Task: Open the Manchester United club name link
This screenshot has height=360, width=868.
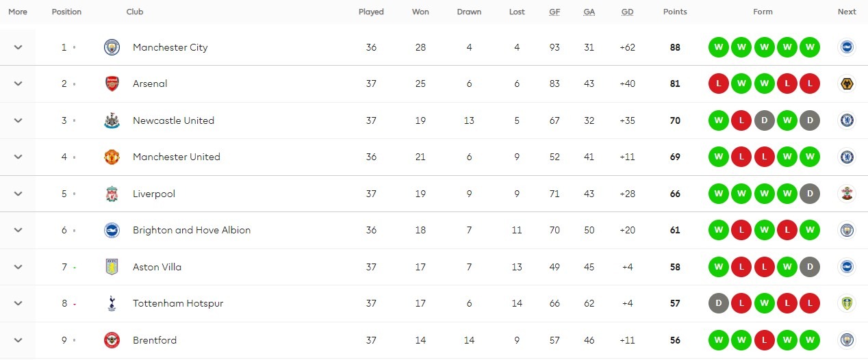Action: [177, 157]
